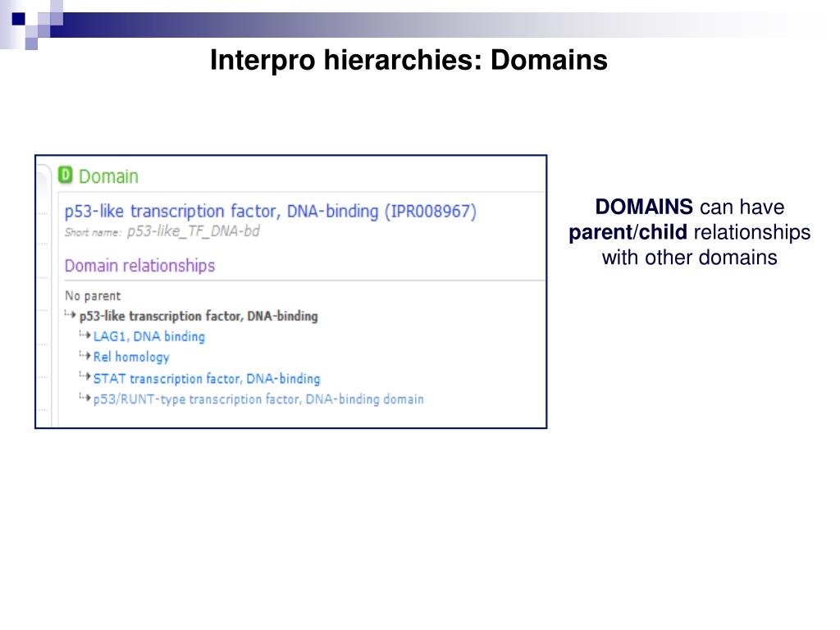The width and height of the screenshot is (840, 630).
Task: Click the arrow beside bold p53-like root entry
Action: (71, 314)
